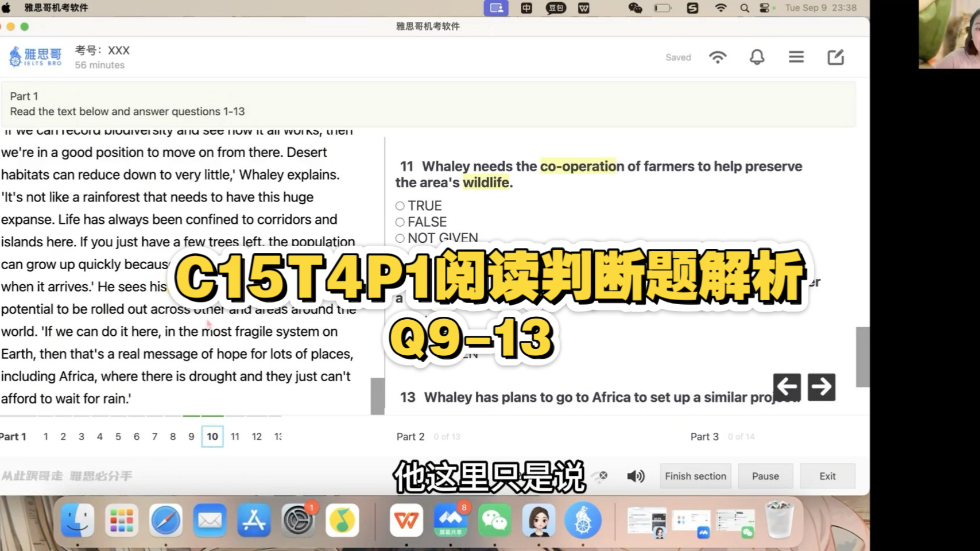Screen dimensions: 980x551
Task: Jump to question 1
Action: (x=45, y=436)
